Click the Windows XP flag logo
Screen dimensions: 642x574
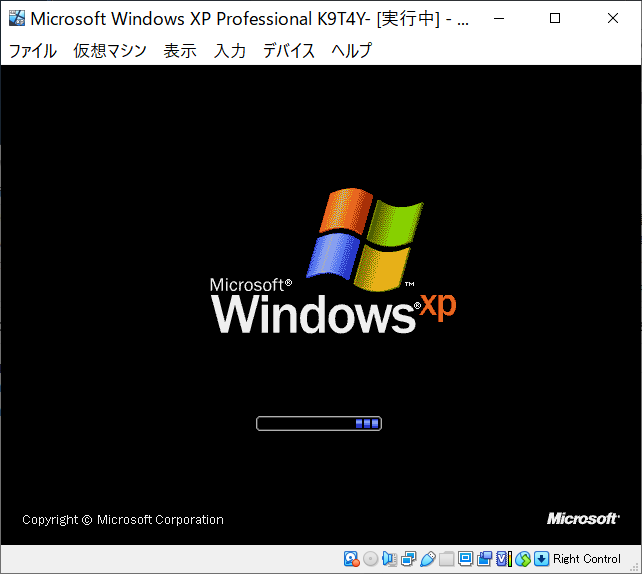pyautogui.click(x=365, y=240)
